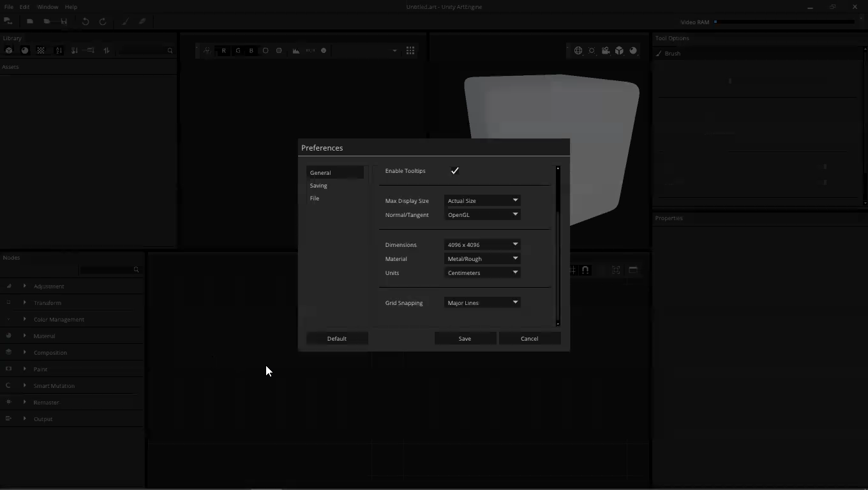Switch to the File preferences tab
Screen dimensions: 868x490
coord(315,198)
